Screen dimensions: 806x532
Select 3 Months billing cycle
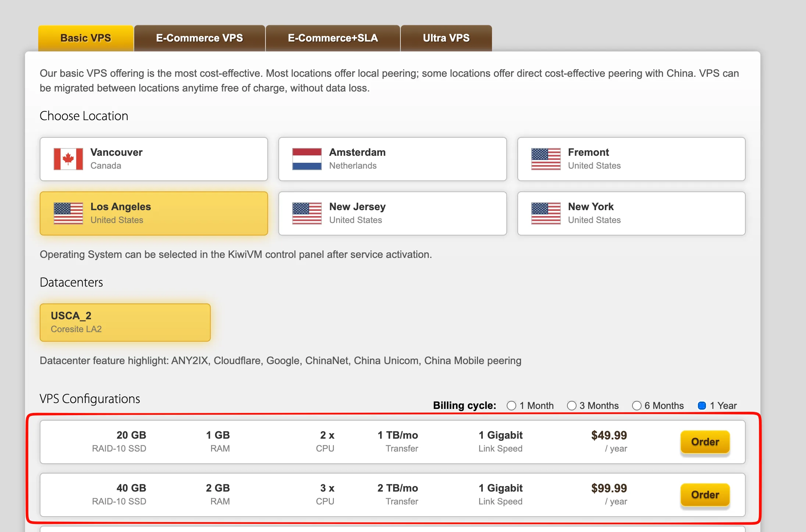tap(572, 406)
